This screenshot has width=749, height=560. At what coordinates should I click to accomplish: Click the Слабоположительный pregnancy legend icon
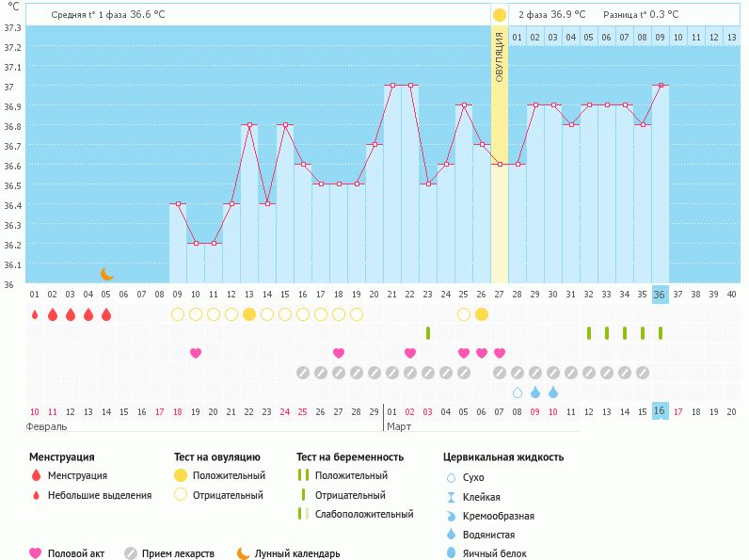click(x=303, y=514)
